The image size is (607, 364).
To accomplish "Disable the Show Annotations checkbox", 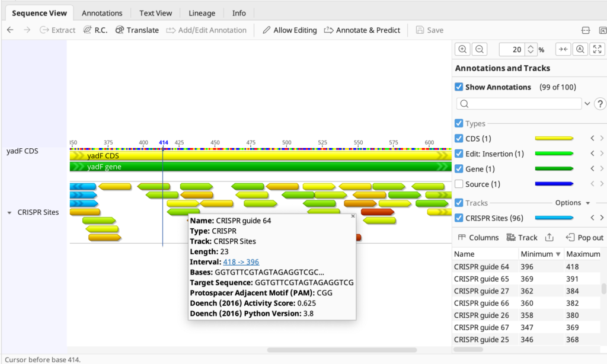I will [459, 87].
